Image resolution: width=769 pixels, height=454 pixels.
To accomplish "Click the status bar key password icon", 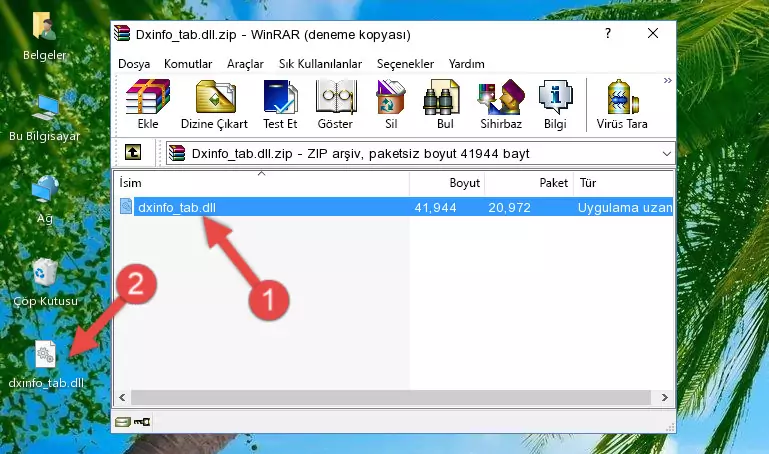I will pyautogui.click(x=142, y=422).
